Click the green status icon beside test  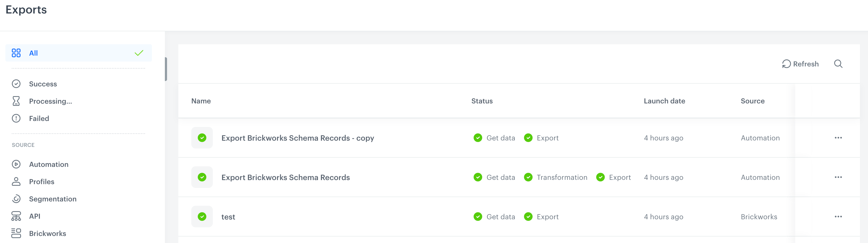(202, 216)
